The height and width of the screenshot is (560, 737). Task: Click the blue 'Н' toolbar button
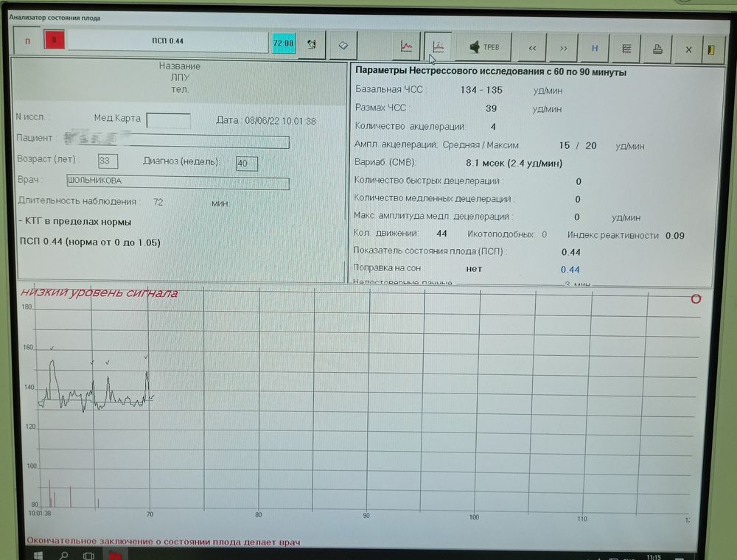595,49
